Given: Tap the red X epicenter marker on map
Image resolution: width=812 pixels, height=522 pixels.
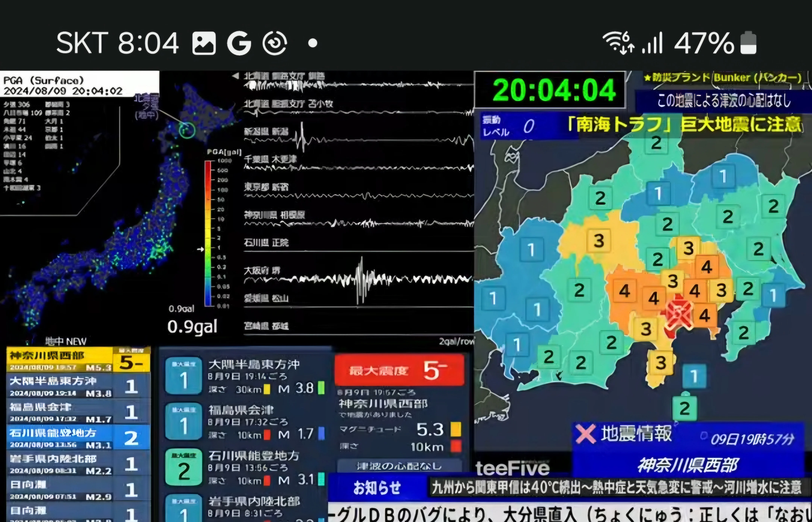Looking at the screenshot, I should (679, 313).
